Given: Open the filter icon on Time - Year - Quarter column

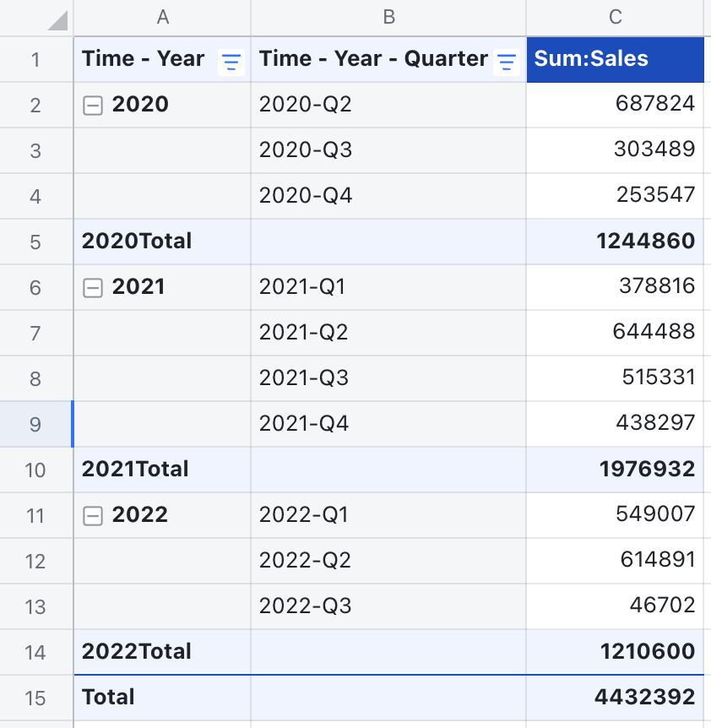Looking at the screenshot, I should (x=505, y=59).
